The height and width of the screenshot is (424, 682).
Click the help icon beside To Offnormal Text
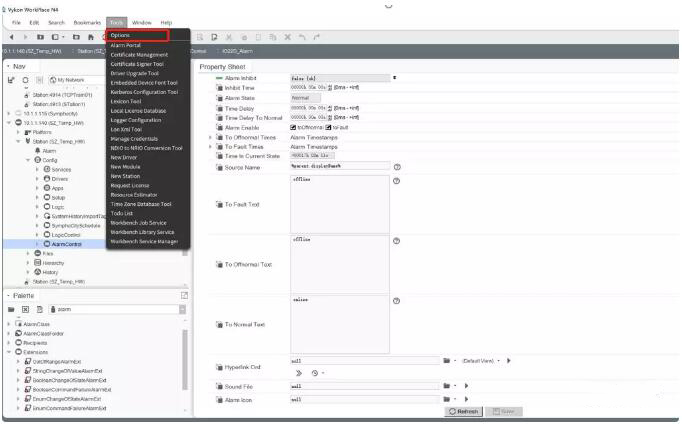[x=396, y=241]
